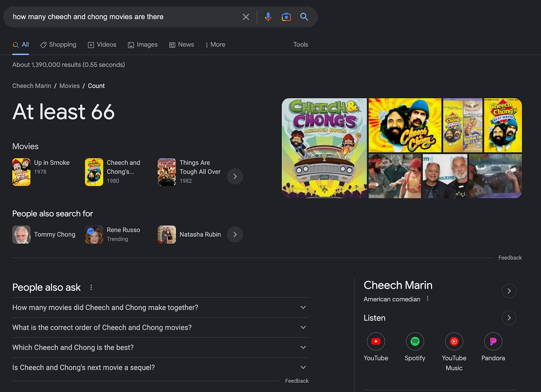This screenshot has width=541, height=392.
Task: Switch to the News tab
Action: click(182, 45)
